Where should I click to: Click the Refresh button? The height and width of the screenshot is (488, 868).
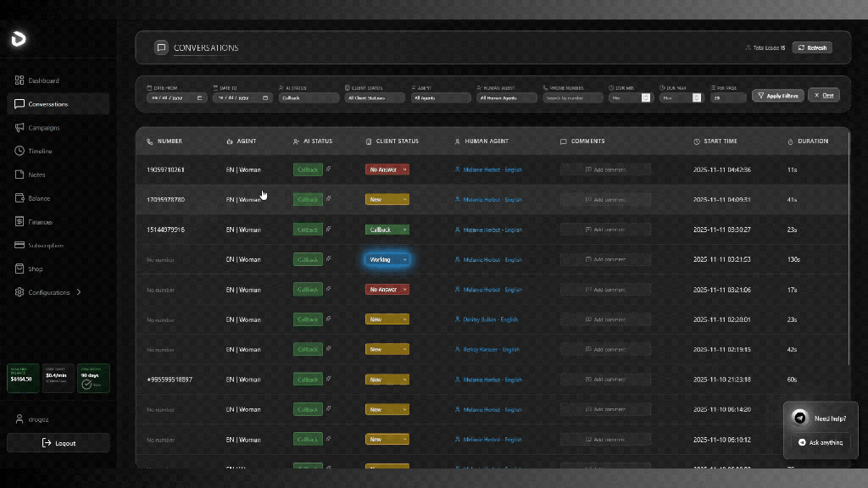pyautogui.click(x=811, y=47)
